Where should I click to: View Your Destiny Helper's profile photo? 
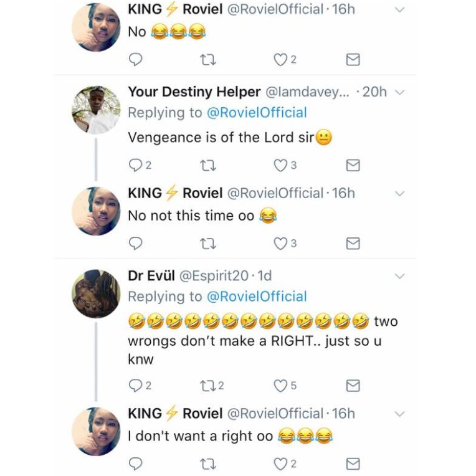(96, 110)
